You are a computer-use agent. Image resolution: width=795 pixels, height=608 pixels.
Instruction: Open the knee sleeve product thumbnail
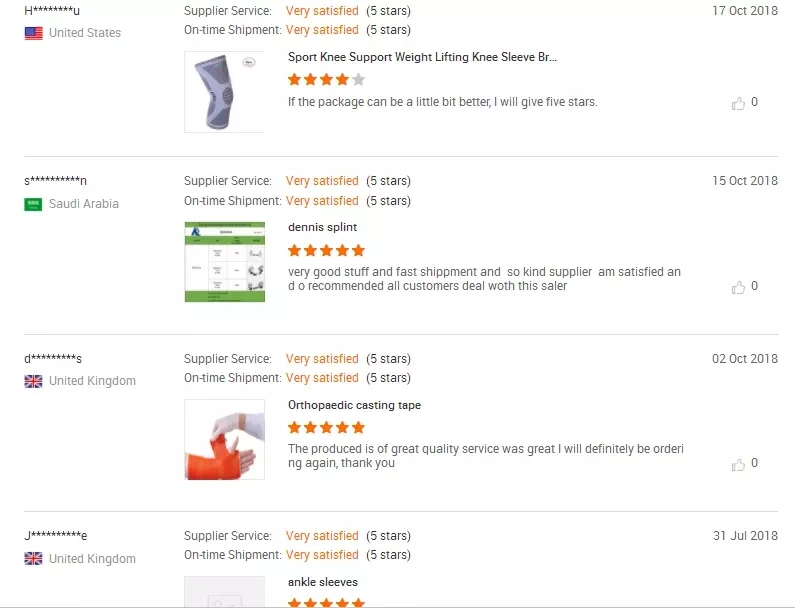point(225,92)
